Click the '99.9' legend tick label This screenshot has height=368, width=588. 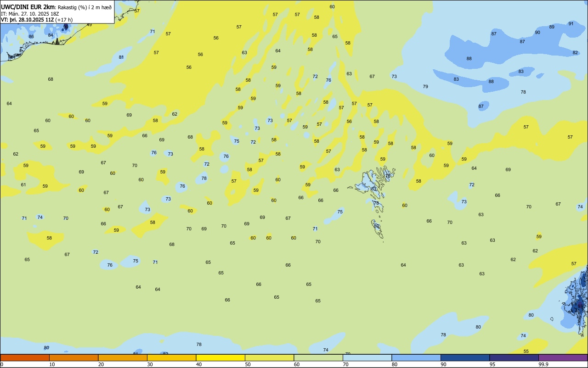point(543,364)
